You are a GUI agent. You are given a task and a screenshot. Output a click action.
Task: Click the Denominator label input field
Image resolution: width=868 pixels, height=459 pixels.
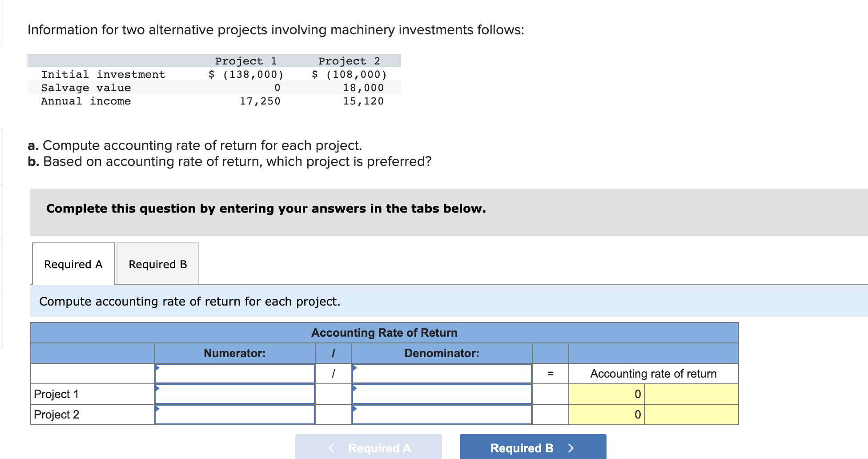click(442, 373)
